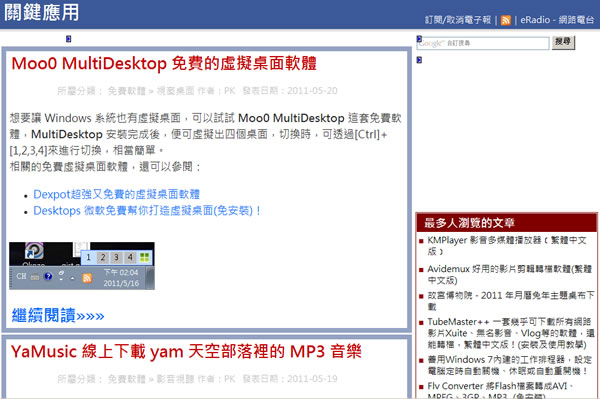The image size is (600, 399).
Task: Focus the Google custom search field
Action: pyautogui.click(x=483, y=43)
